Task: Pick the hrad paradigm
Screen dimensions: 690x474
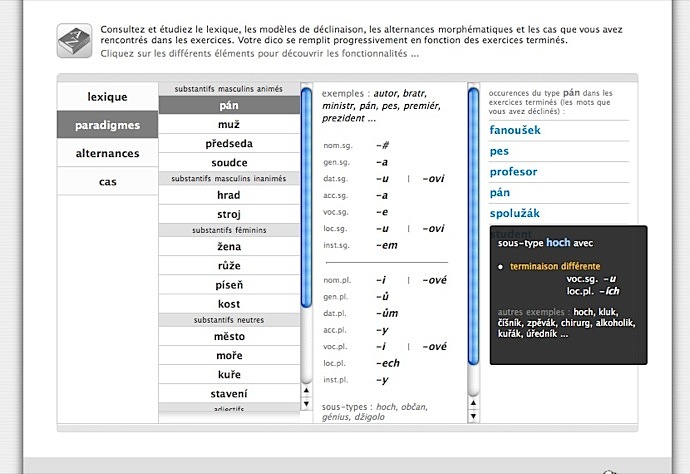Action: point(229,195)
